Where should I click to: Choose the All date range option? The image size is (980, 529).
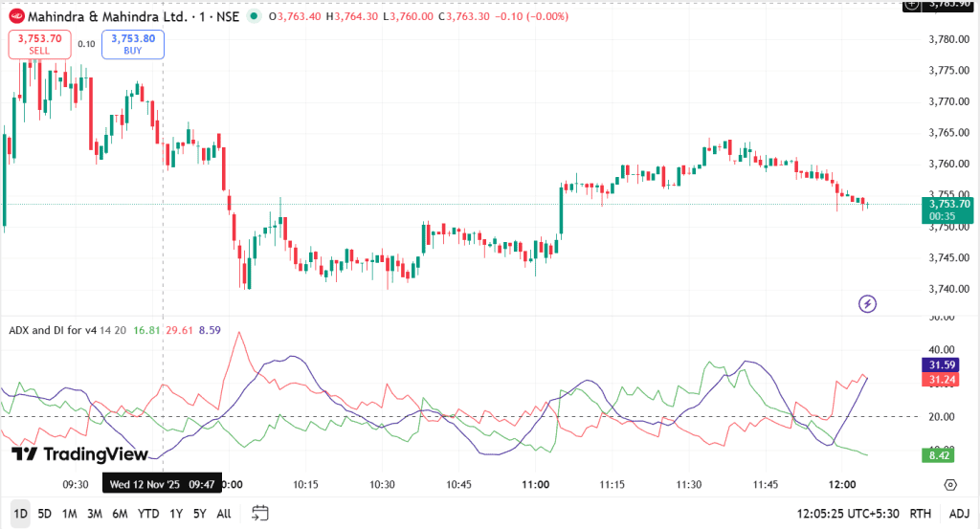[x=224, y=514]
